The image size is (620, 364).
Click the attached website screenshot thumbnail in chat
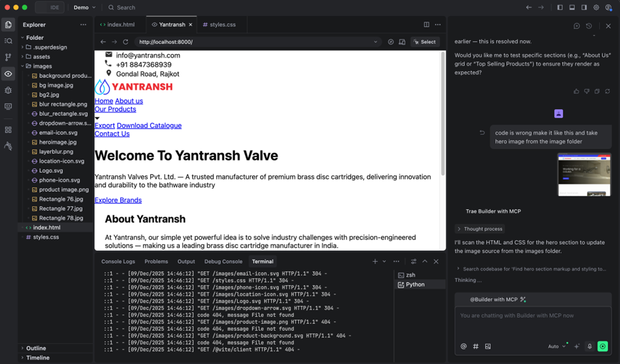[x=584, y=175]
